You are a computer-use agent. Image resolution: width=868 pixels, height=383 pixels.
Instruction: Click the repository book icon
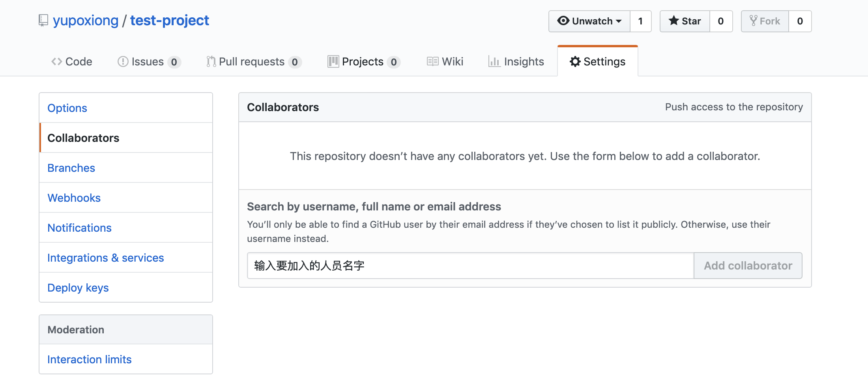click(43, 20)
